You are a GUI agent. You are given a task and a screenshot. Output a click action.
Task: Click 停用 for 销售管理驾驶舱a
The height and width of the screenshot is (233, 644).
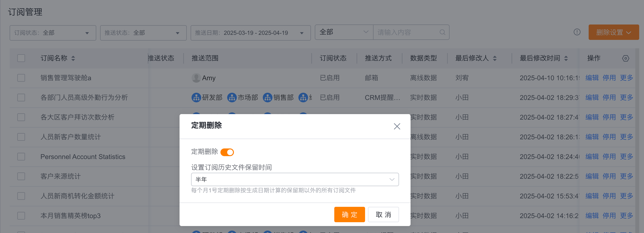(609, 78)
